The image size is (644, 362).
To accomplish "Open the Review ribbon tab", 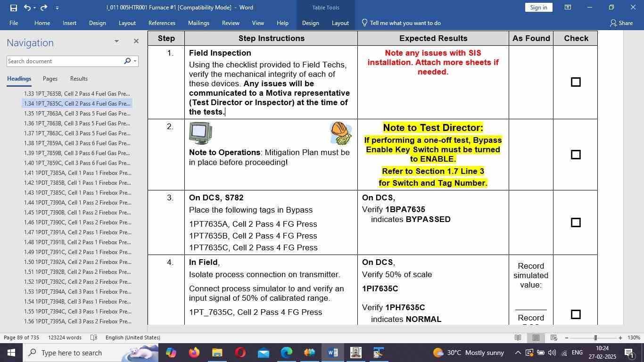I will coord(231,23).
